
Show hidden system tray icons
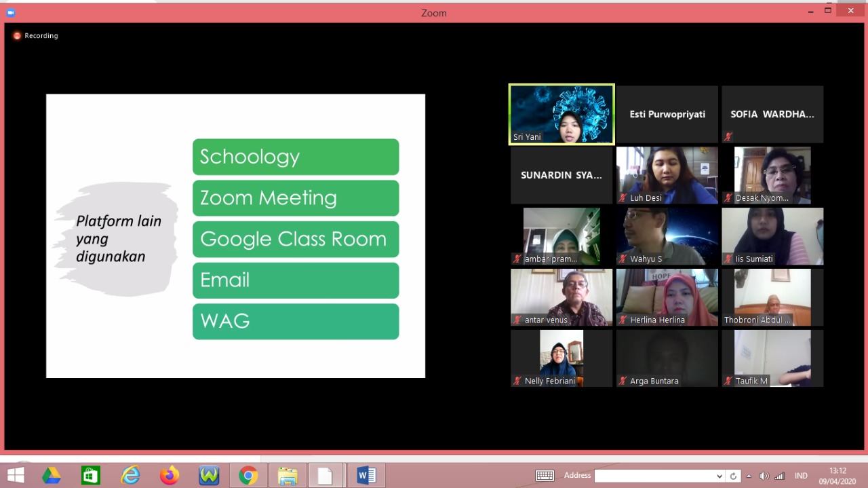[749, 476]
